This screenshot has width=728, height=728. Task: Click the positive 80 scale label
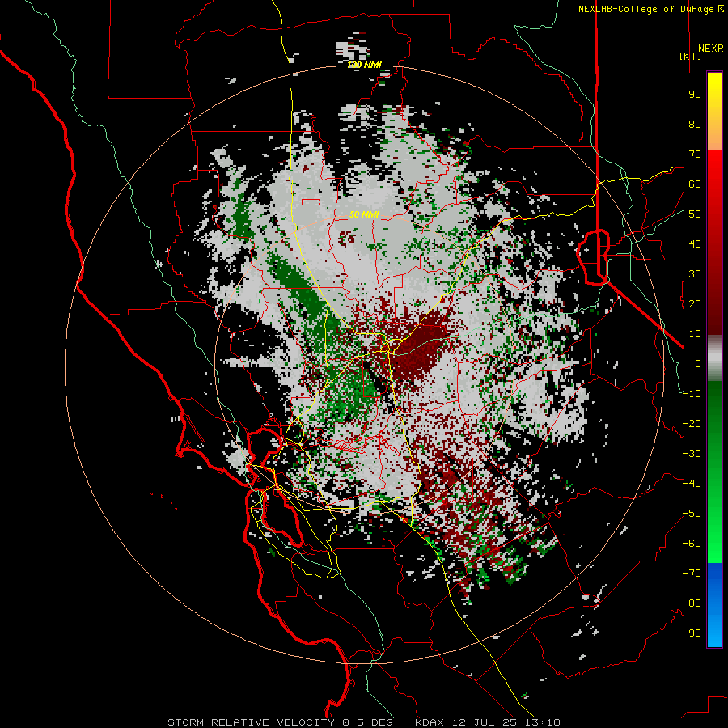695,125
